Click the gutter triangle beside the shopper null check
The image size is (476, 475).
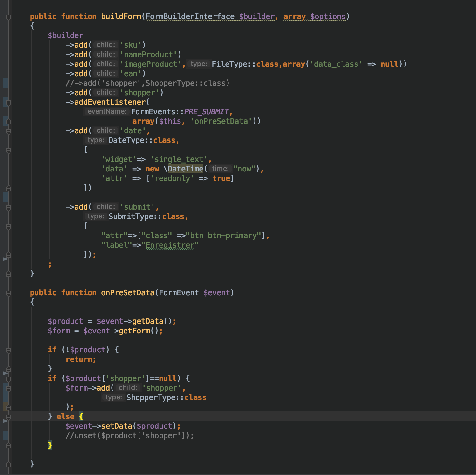point(5,373)
